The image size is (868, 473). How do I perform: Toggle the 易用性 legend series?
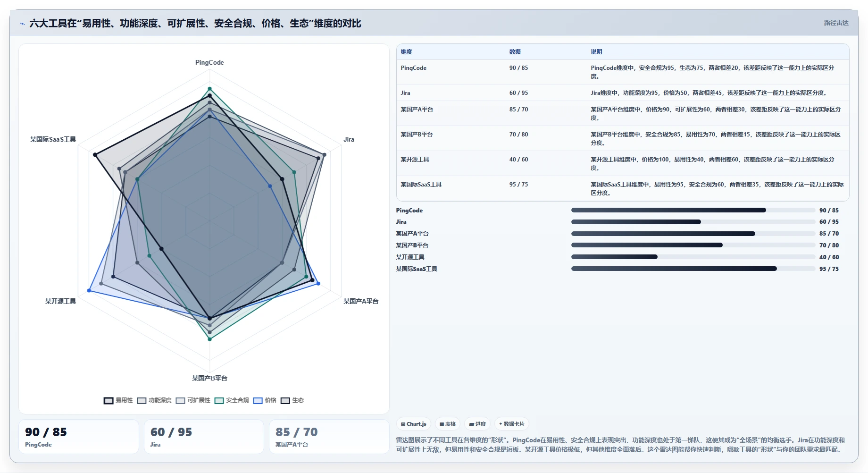[118, 400]
